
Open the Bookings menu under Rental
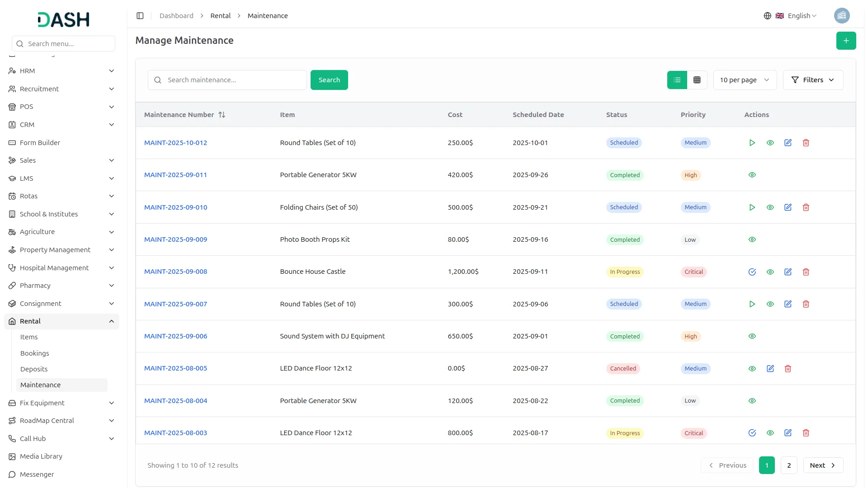pos(34,353)
